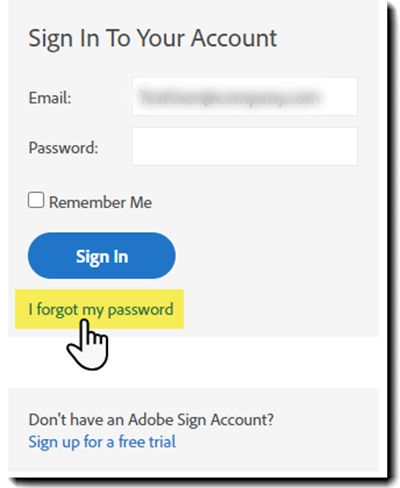Image resolution: width=400 pixels, height=488 pixels.
Task: Select the blurred email address text
Action: point(229,97)
